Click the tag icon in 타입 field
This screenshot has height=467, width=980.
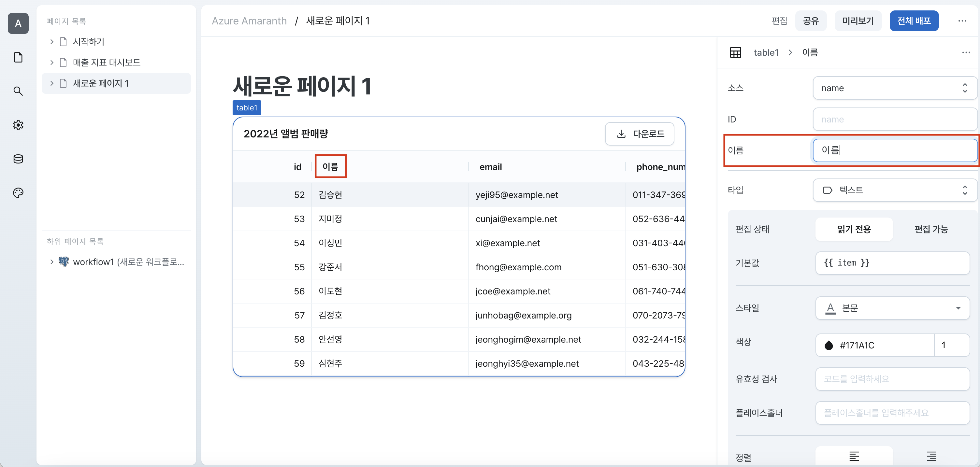tap(828, 190)
